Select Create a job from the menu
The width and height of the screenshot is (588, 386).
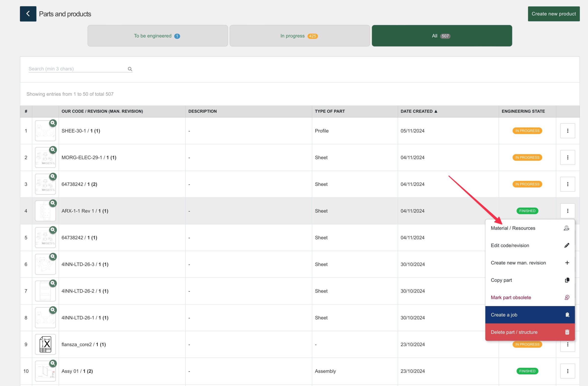point(504,315)
